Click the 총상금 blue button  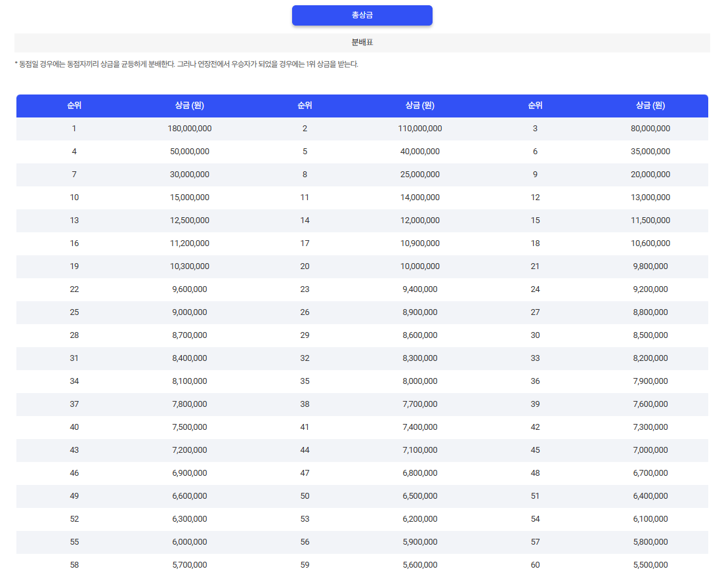(362, 15)
